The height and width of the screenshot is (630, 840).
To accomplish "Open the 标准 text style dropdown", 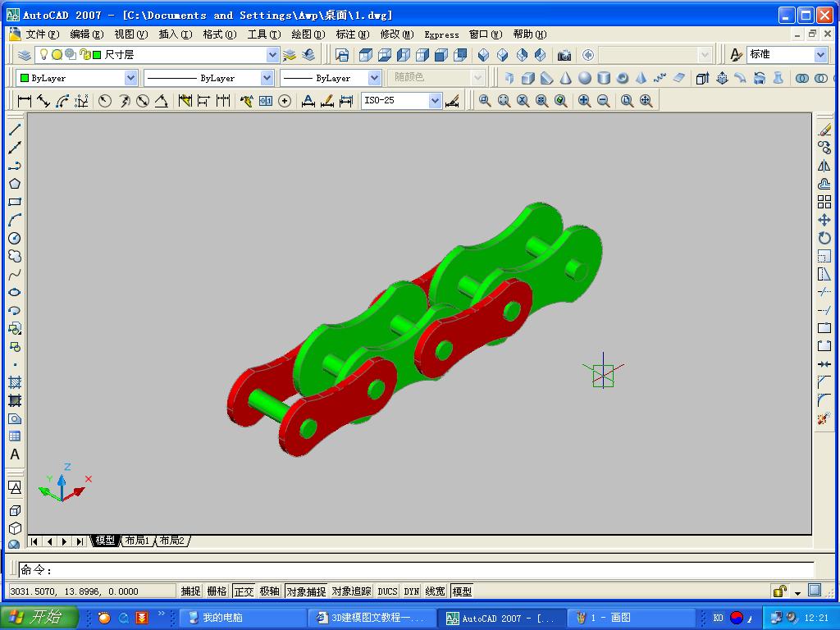I will pyautogui.click(x=820, y=55).
